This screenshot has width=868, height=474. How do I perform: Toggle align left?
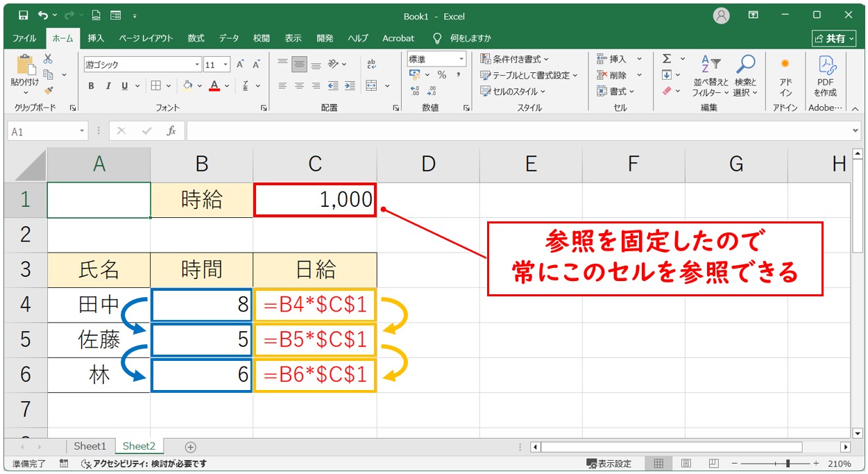(x=282, y=86)
